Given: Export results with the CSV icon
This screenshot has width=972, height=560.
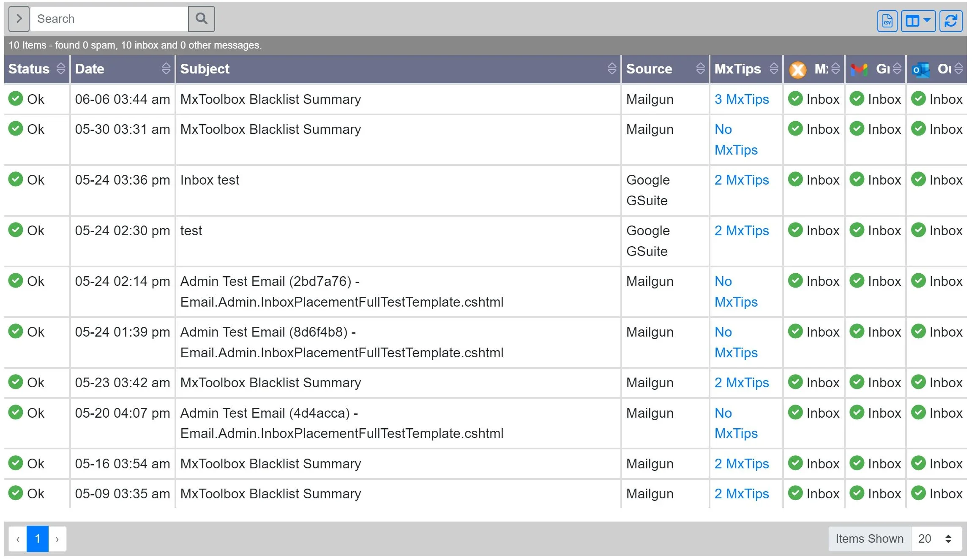Looking at the screenshot, I should pos(887,21).
